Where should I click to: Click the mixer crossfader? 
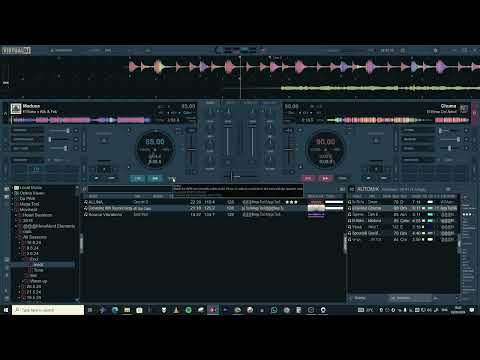coord(241,176)
